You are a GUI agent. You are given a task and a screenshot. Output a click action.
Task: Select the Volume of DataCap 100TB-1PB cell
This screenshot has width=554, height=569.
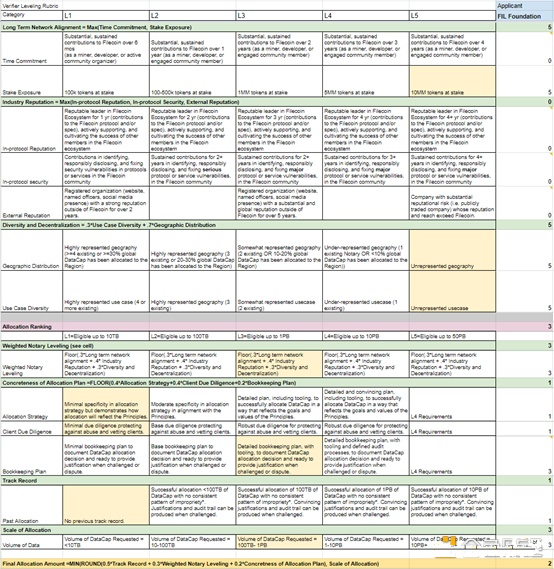279,542
